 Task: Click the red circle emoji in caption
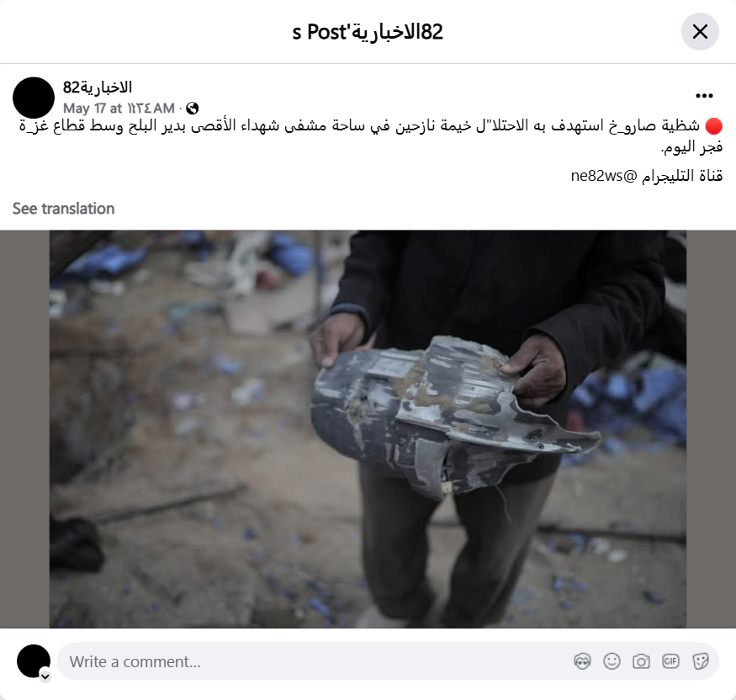click(x=713, y=126)
